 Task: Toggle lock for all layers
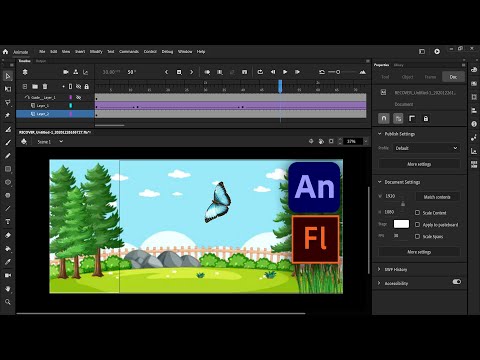coord(87,87)
